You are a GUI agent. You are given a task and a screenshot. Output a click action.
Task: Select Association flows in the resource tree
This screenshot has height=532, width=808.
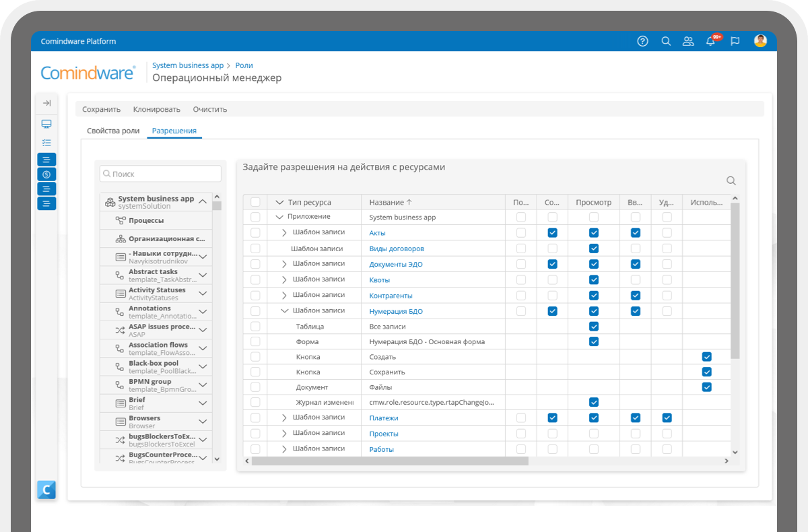[x=156, y=348]
